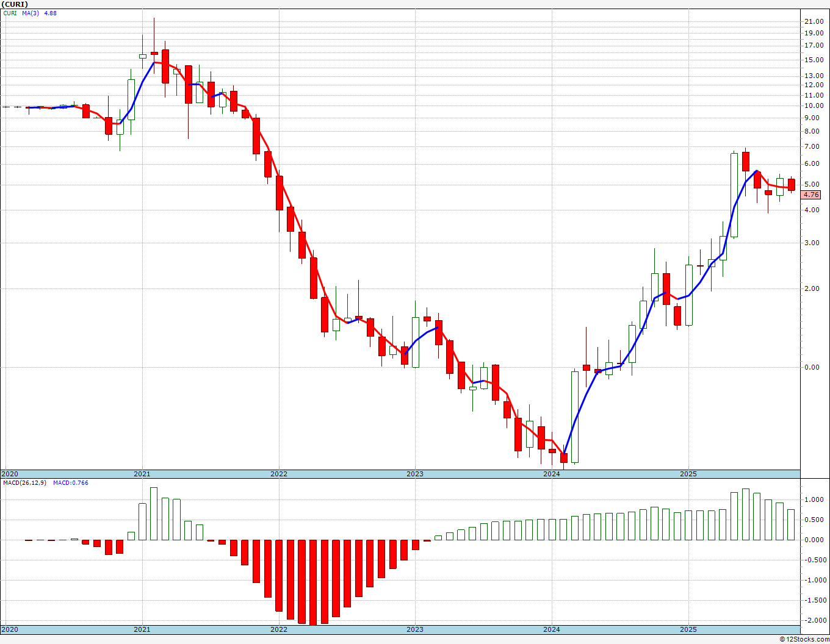Click 2020 on the MACD panel time axis
Screen dimensions: 830x644
[10, 629]
